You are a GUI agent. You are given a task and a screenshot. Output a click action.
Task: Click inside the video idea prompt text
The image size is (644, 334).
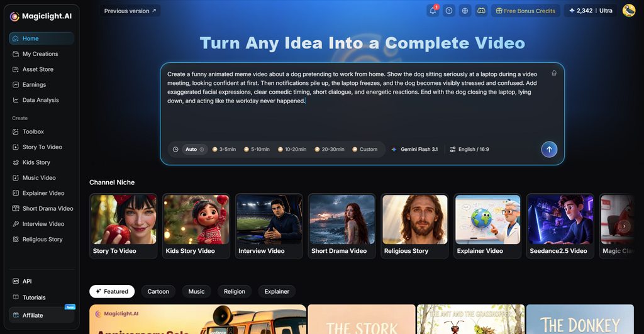pyautogui.click(x=352, y=87)
